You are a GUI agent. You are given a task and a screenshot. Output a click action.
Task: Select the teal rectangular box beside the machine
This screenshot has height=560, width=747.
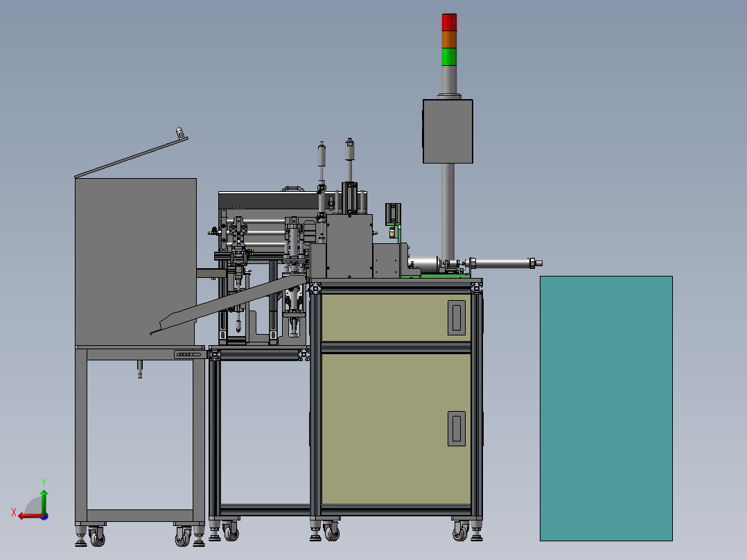tap(606, 408)
